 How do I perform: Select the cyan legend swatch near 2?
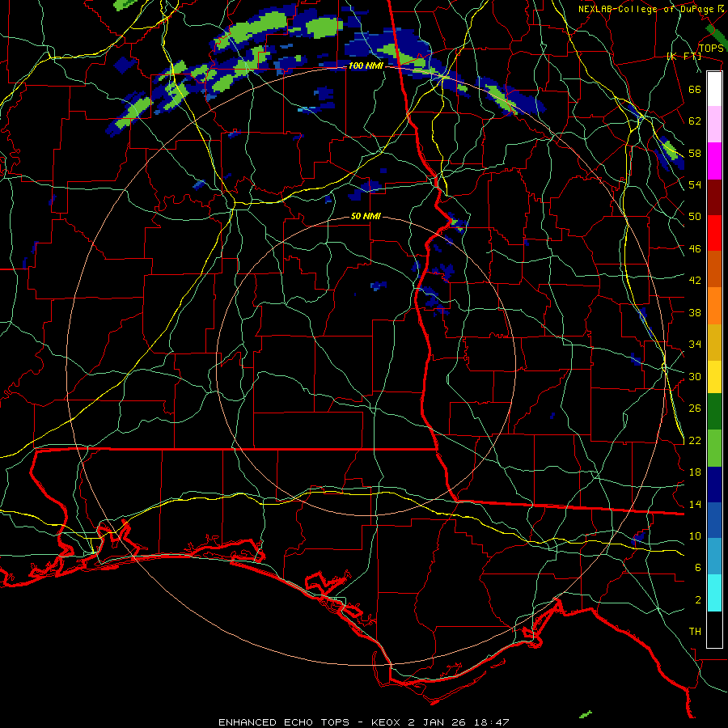(x=714, y=593)
